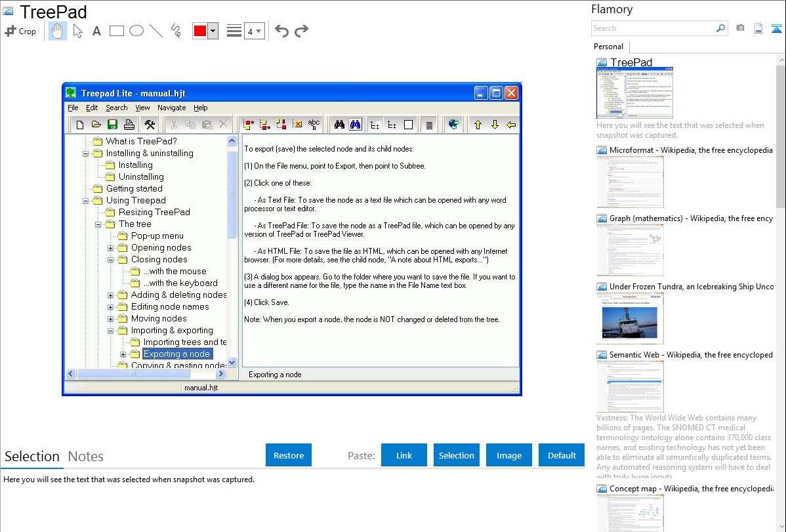Click Treepad's Print icon

click(129, 125)
